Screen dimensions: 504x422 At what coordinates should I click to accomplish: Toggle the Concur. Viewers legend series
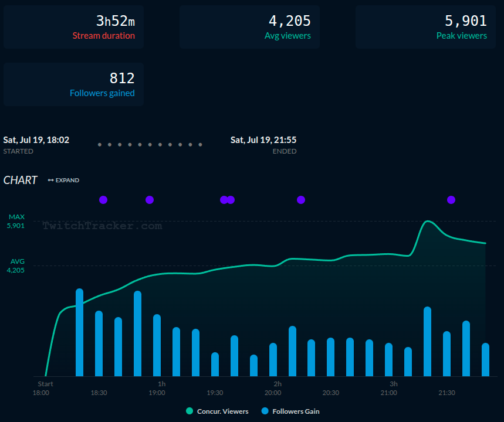(x=217, y=411)
